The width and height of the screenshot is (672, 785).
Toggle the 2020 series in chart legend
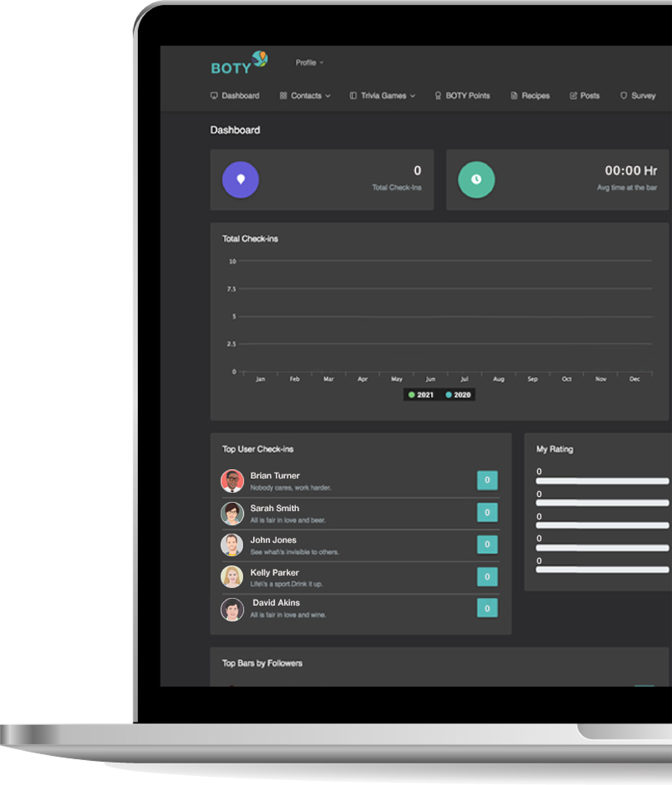[458, 395]
